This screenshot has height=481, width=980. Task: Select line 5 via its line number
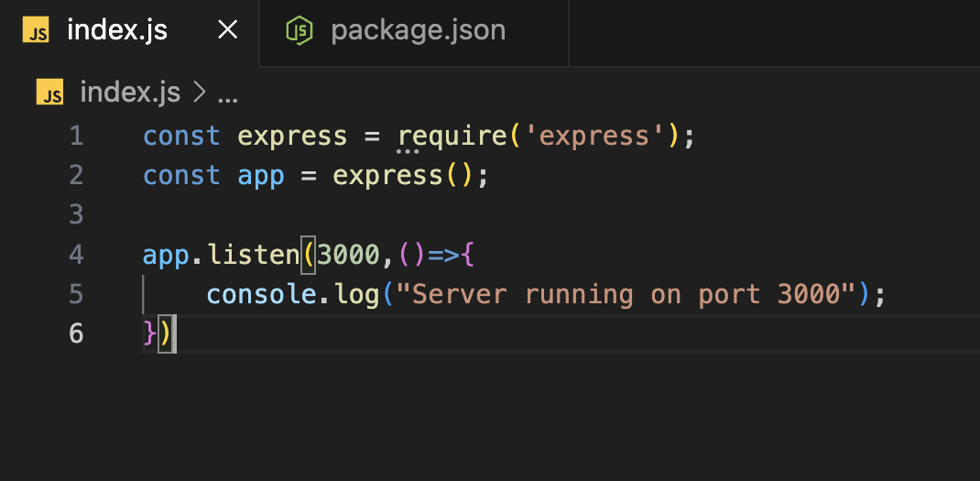click(x=76, y=294)
